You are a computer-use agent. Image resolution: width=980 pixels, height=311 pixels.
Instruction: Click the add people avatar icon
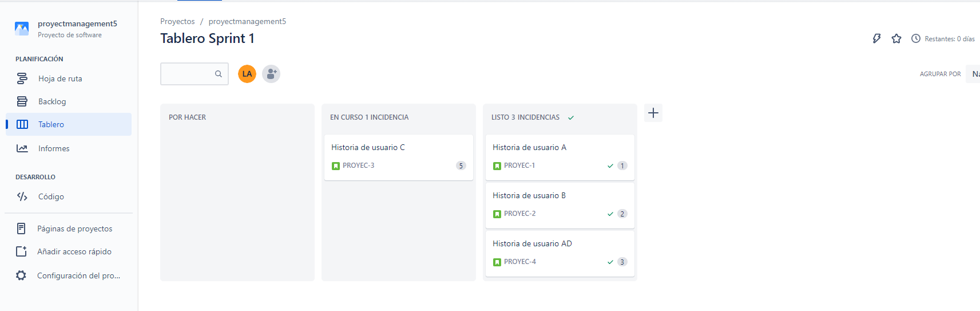[x=271, y=74]
